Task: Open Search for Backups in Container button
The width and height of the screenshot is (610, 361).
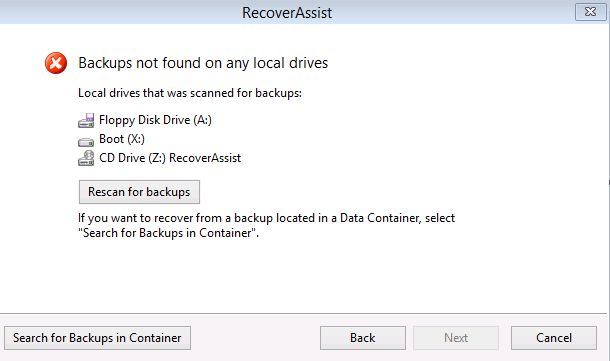Action: pos(97,338)
